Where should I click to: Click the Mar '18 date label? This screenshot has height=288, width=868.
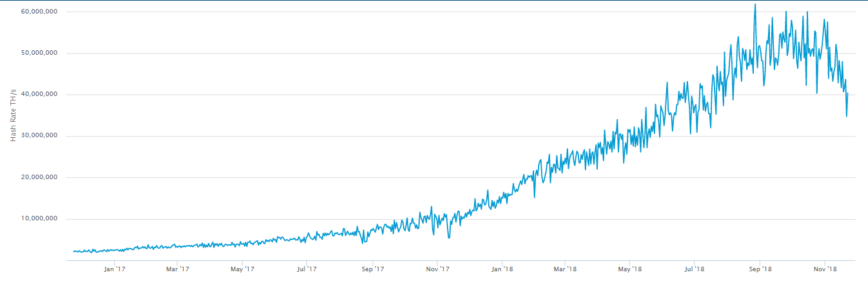click(x=566, y=269)
